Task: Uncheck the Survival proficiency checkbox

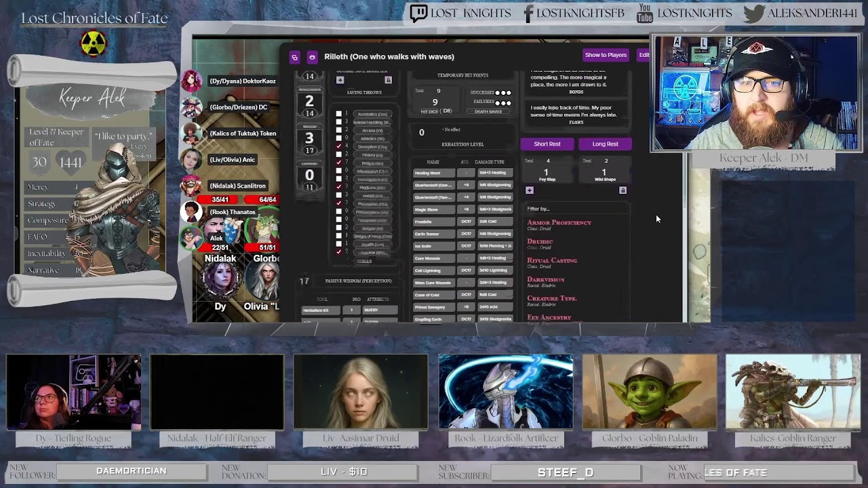Action: 338,252
